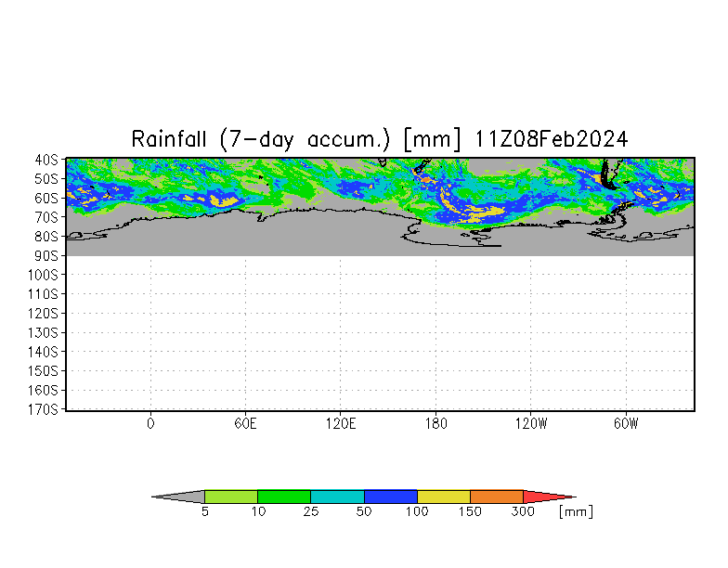The width and height of the screenshot is (728, 568).
Task: Click the legend value '50'
Action: point(364,512)
